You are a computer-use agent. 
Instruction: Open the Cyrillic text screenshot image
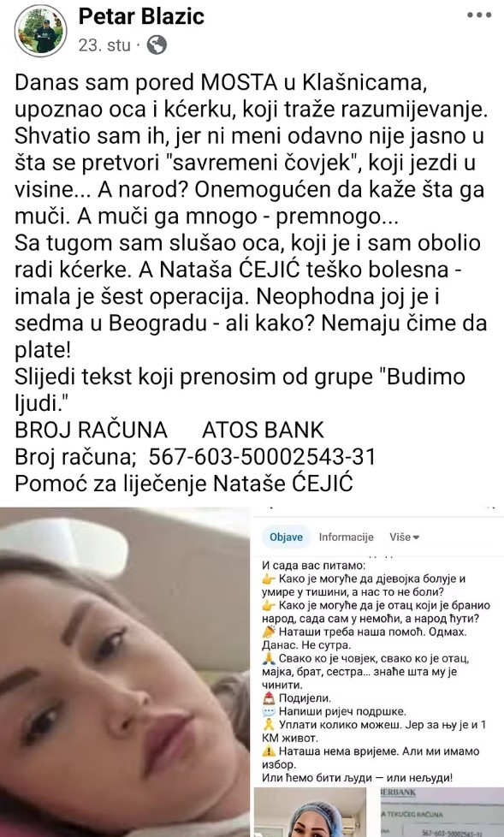tap(378, 646)
